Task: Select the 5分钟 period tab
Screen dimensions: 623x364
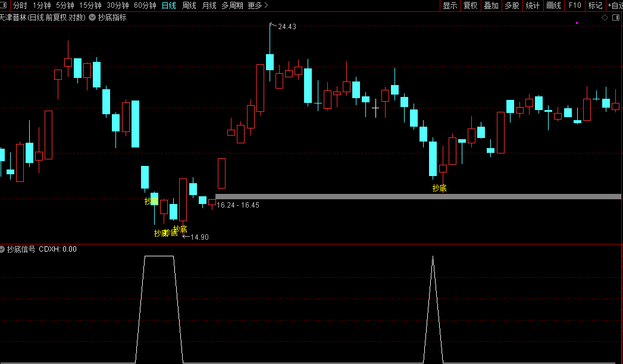Action: coord(65,5)
